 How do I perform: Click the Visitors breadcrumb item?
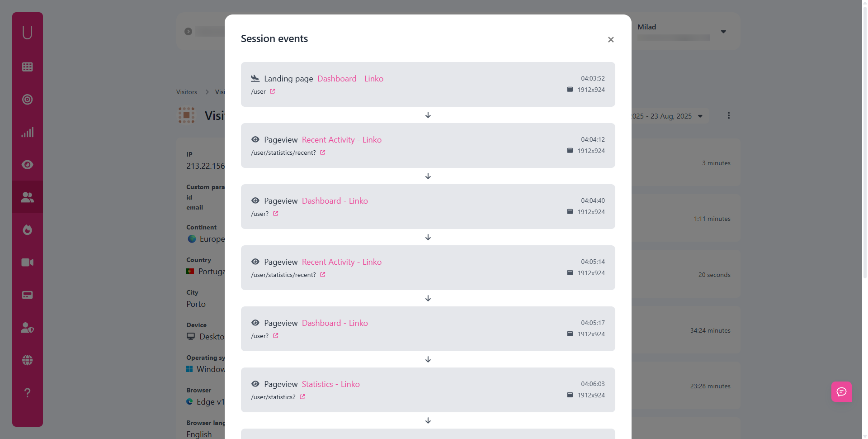186,92
